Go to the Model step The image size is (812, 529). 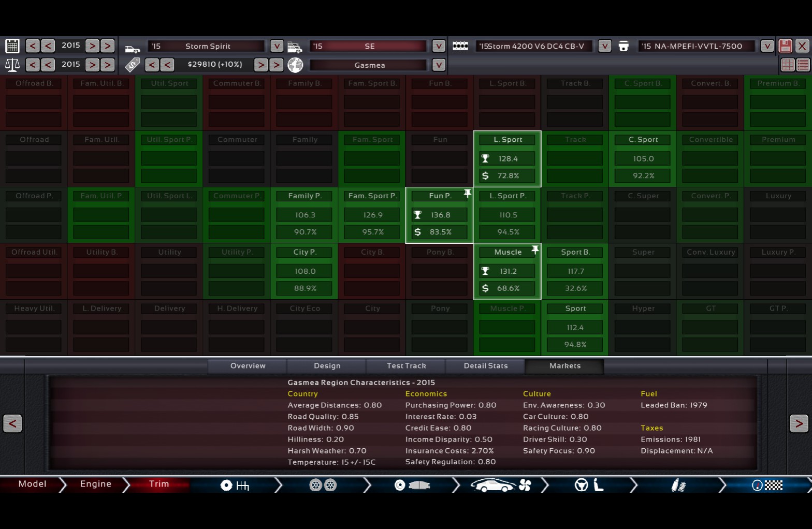pyautogui.click(x=32, y=484)
